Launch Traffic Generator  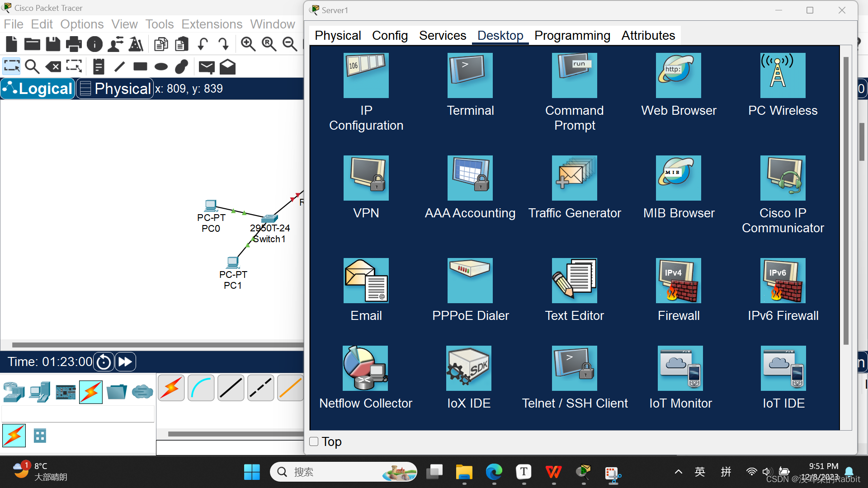[x=574, y=178]
